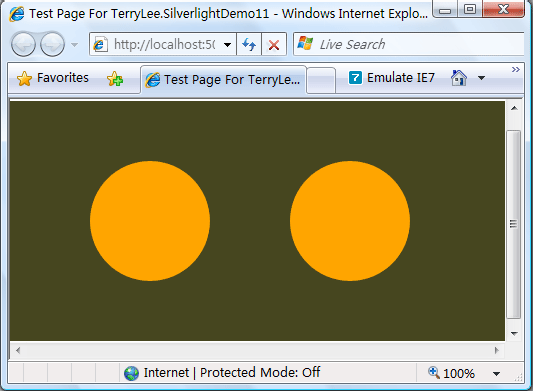Click the browser Back arrow button
The height and width of the screenshot is (391, 533).
[23, 44]
